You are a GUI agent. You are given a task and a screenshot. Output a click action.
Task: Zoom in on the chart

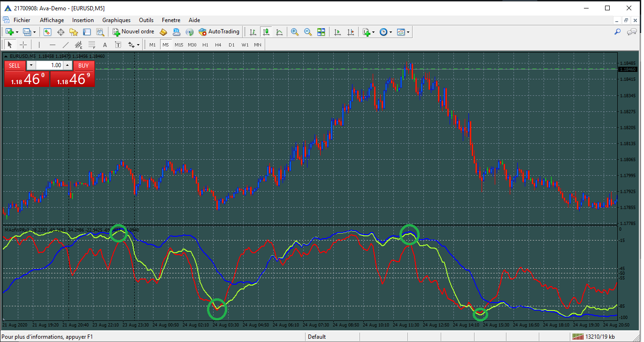(295, 32)
